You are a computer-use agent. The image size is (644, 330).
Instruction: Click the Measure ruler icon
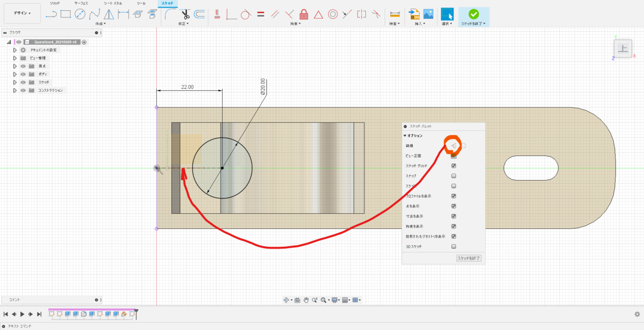pos(395,14)
